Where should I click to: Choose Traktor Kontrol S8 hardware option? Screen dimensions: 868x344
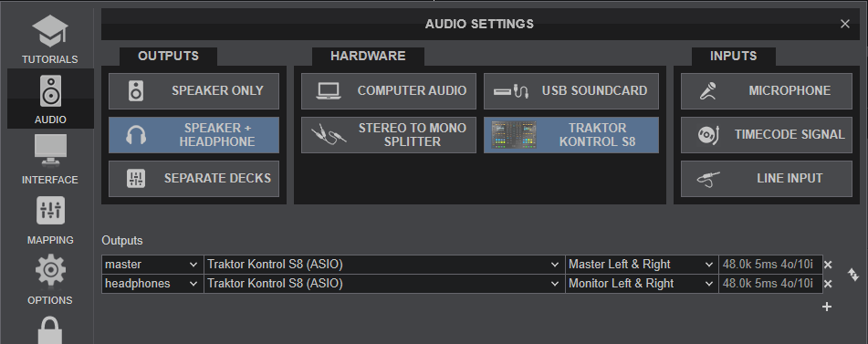coord(570,135)
